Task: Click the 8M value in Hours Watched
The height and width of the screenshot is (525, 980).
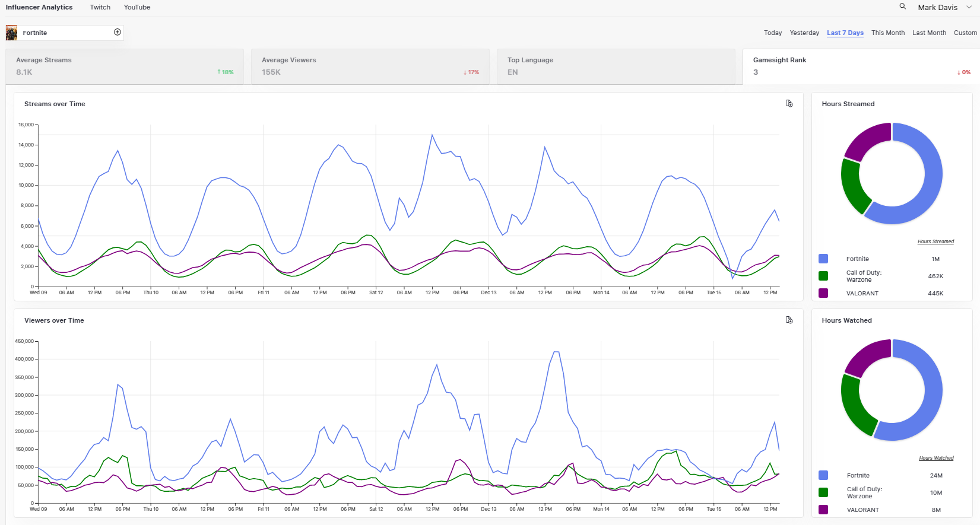Action: pyautogui.click(x=936, y=510)
